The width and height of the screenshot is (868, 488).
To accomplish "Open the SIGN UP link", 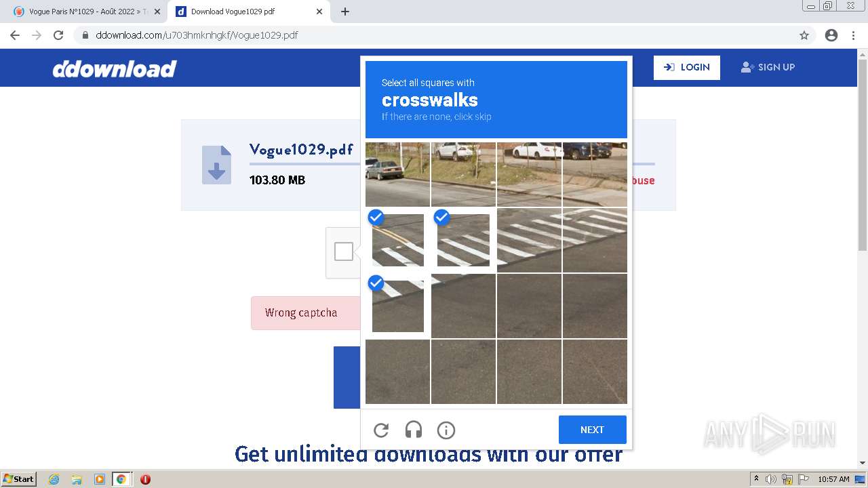I will click(768, 67).
